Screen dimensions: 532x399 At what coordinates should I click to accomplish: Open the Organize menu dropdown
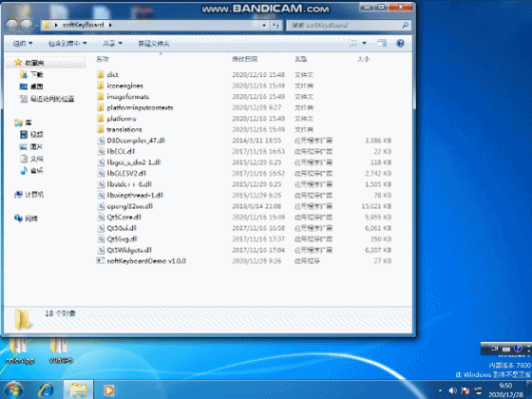click(x=23, y=43)
